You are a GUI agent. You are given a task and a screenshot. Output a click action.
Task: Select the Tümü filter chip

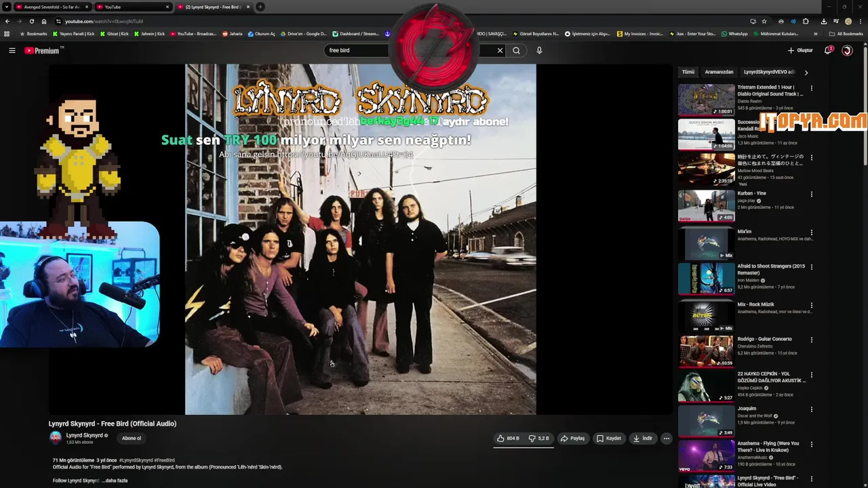coord(688,72)
